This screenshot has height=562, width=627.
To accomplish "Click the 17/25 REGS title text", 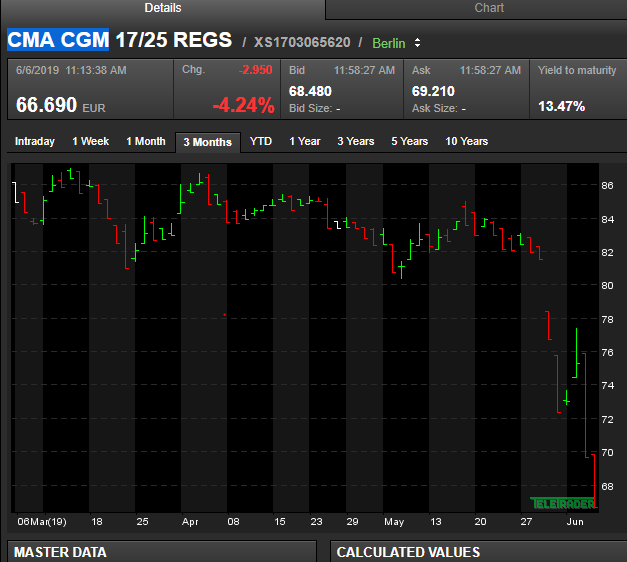I will point(174,40).
